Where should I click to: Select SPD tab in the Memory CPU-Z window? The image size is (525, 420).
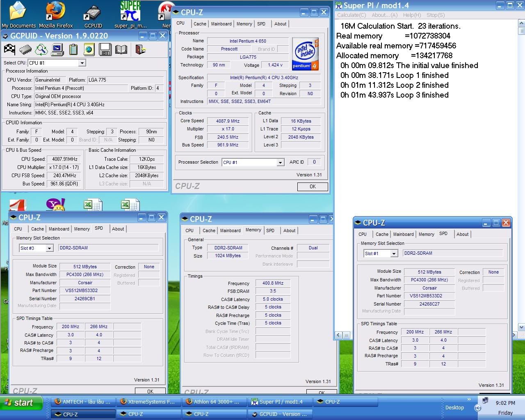270,231
